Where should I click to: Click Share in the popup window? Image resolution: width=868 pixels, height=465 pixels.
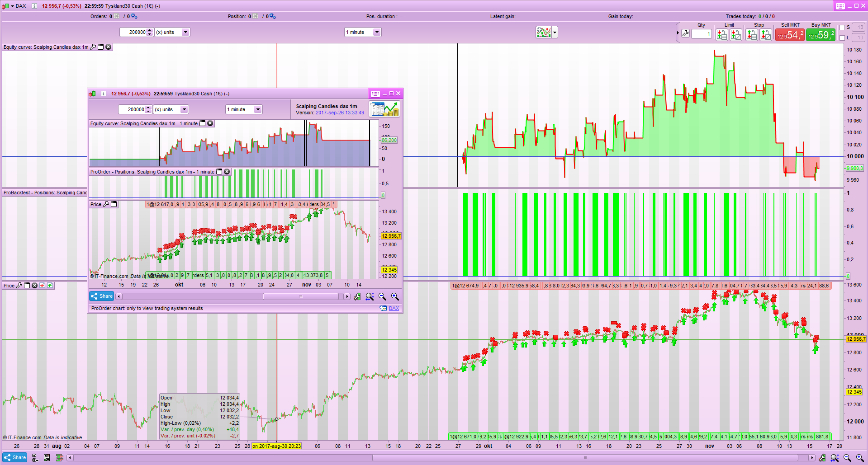(102, 296)
